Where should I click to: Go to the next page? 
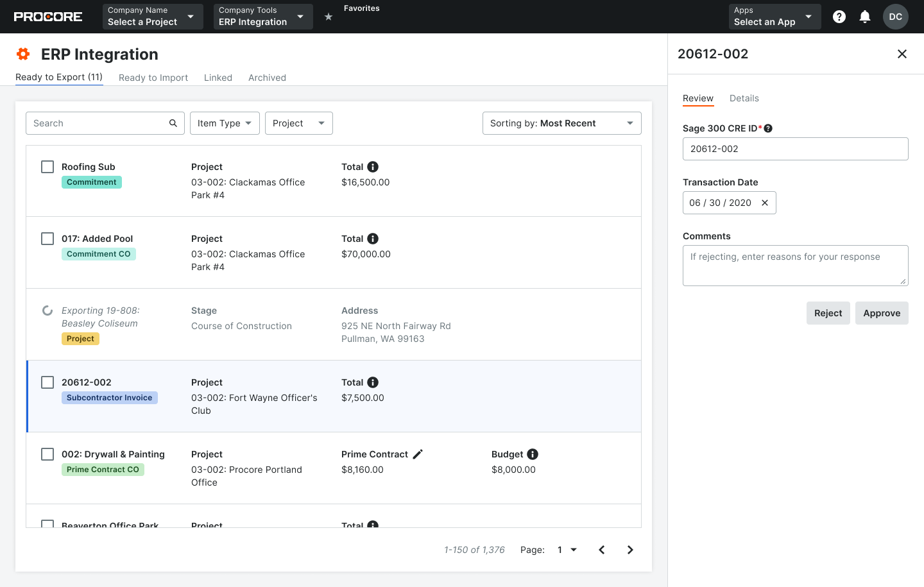(x=630, y=550)
